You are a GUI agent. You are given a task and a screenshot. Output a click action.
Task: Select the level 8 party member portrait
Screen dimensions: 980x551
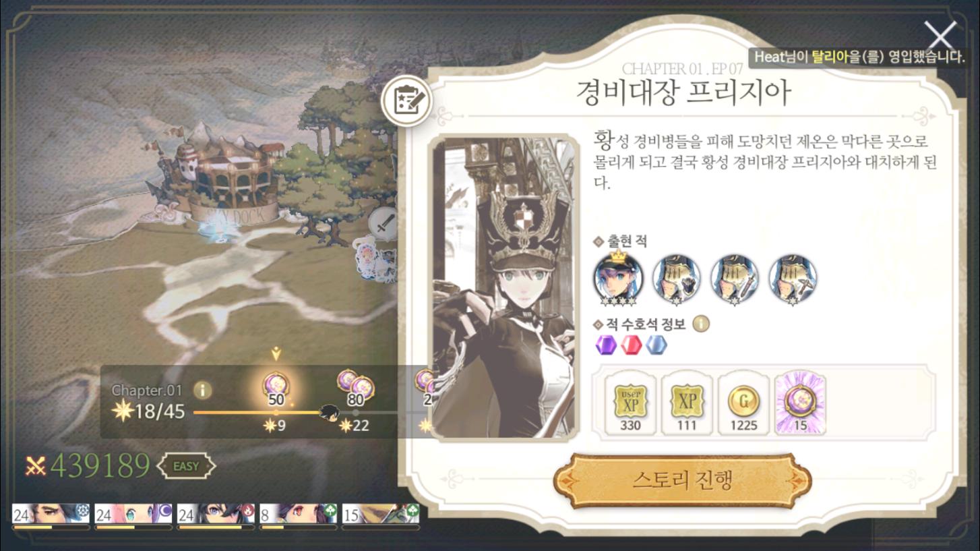point(298,515)
